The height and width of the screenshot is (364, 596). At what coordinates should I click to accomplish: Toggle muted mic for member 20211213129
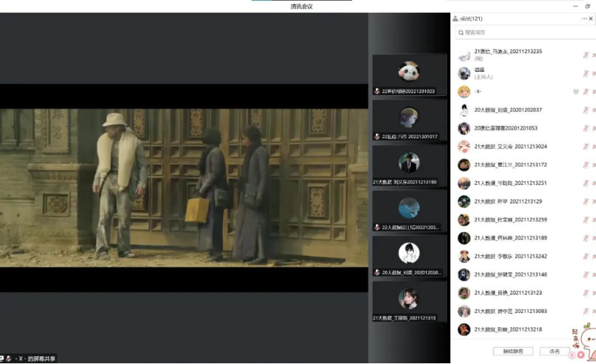click(586, 201)
